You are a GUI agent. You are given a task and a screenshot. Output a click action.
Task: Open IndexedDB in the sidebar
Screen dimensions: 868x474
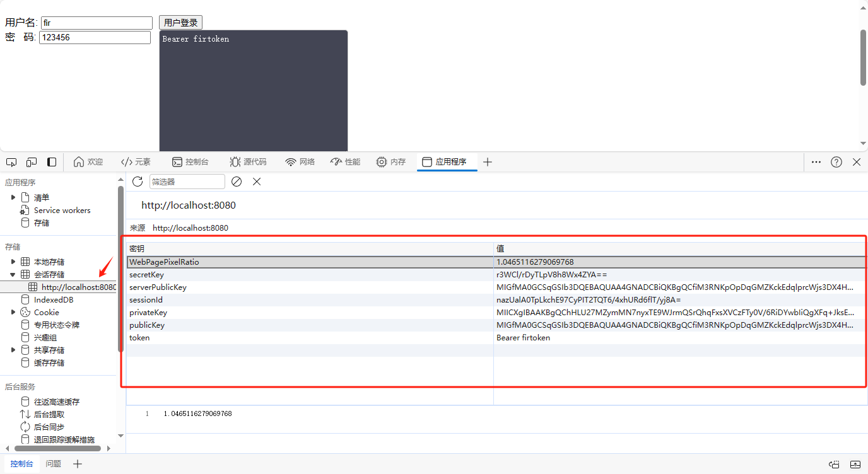coord(54,299)
